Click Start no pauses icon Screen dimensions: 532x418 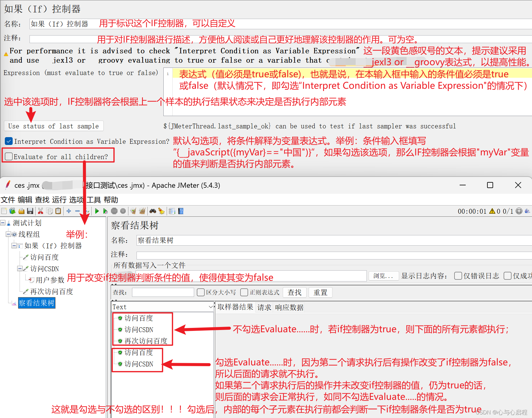point(105,211)
